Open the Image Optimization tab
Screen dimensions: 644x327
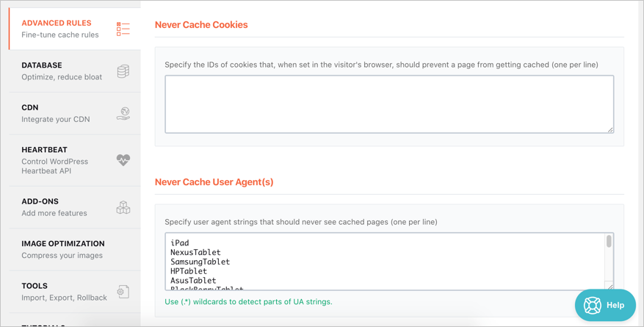[63, 244]
